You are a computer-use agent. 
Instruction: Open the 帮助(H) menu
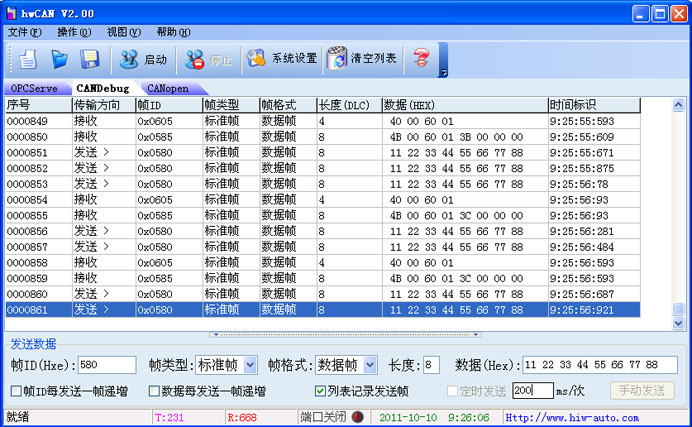click(x=173, y=32)
